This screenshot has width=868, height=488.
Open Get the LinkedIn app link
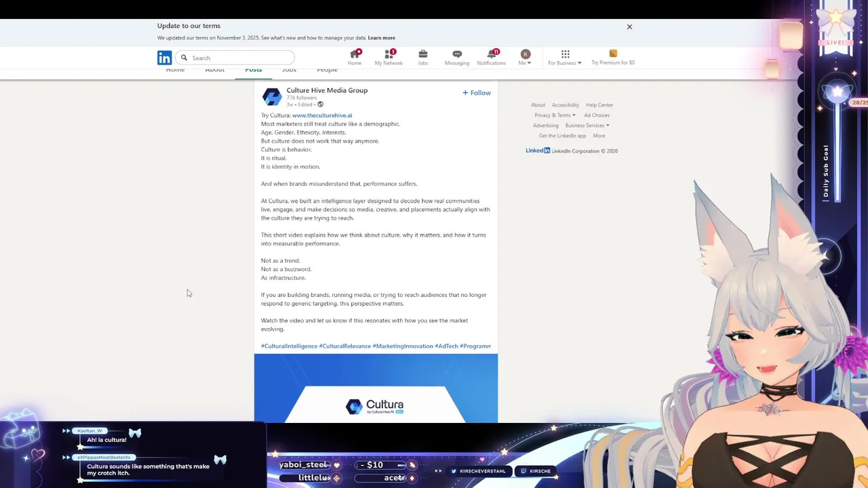pyautogui.click(x=562, y=136)
